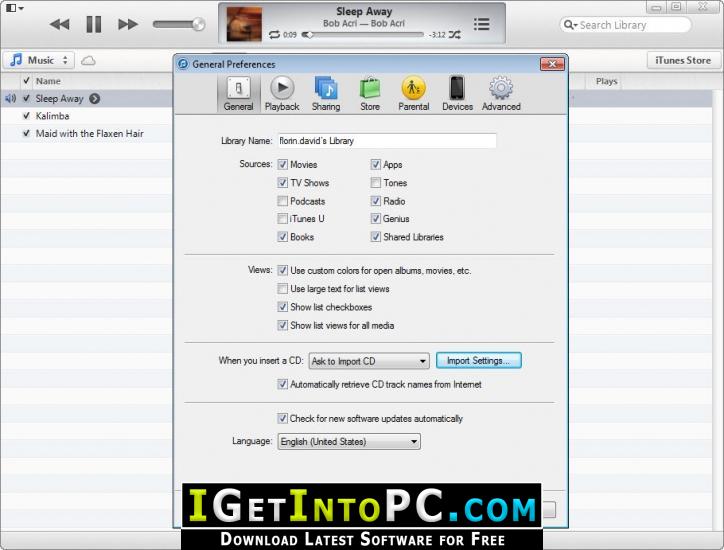Screen dimensions: 724x550
Task: Toggle the repeat icon
Action: (274, 35)
